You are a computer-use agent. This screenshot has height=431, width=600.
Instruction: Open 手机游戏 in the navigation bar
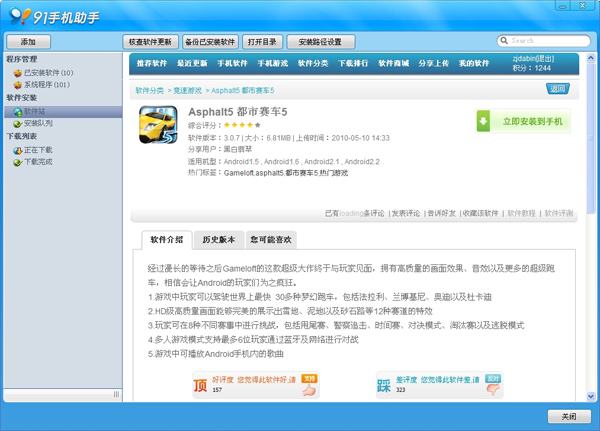click(x=273, y=63)
